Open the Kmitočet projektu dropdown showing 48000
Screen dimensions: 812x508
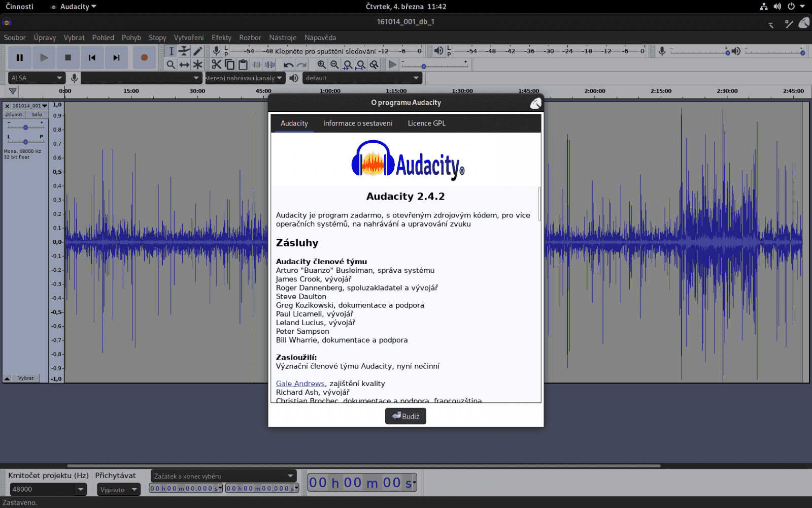48,489
